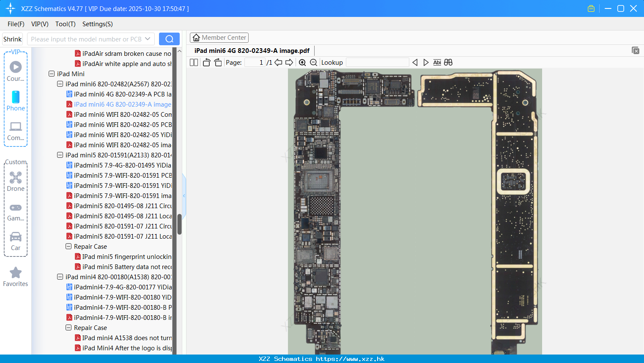Open the Car category
This screenshot has width=644, height=363.
click(16, 241)
